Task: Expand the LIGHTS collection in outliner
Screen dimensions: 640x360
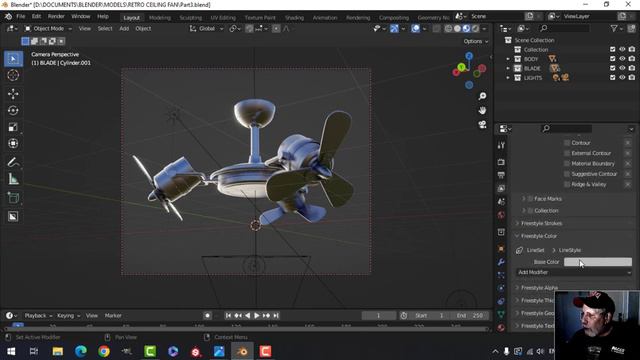Action: coord(508,78)
